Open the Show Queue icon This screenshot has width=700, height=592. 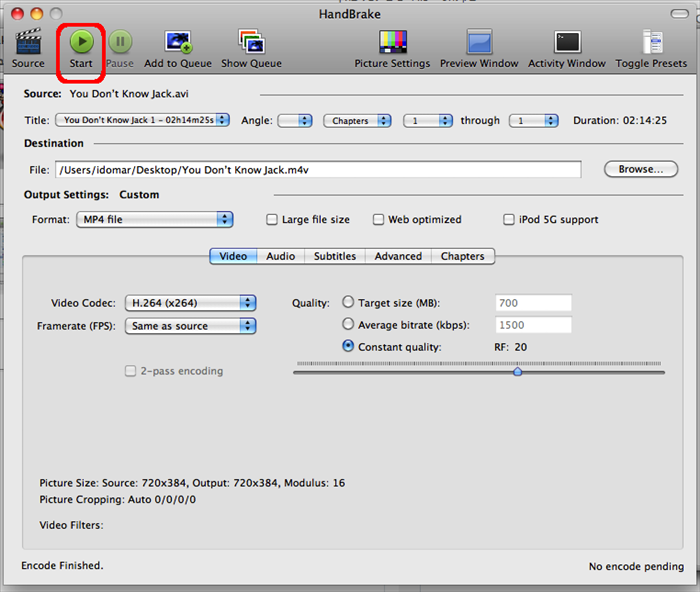tap(251, 42)
